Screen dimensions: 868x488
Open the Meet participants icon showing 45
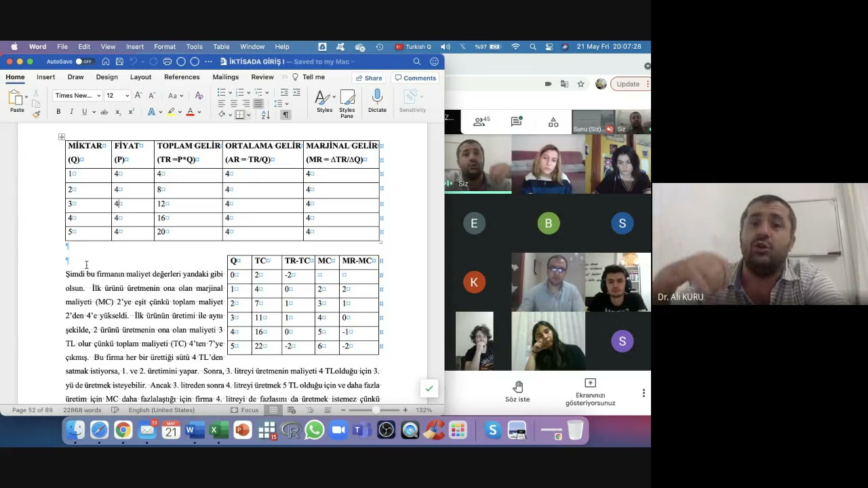point(481,121)
